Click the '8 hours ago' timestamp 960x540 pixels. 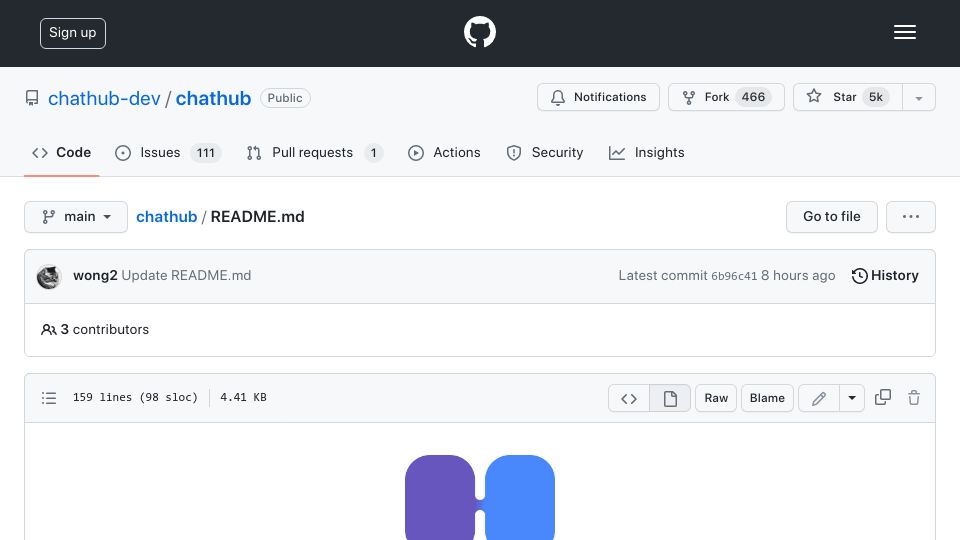(x=798, y=276)
